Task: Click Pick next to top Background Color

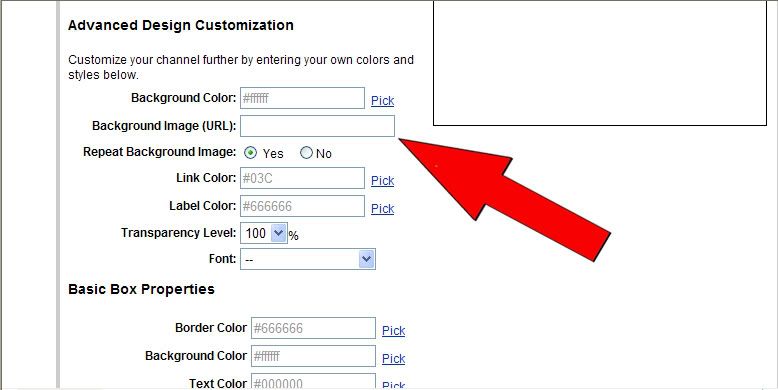Action: 383,100
